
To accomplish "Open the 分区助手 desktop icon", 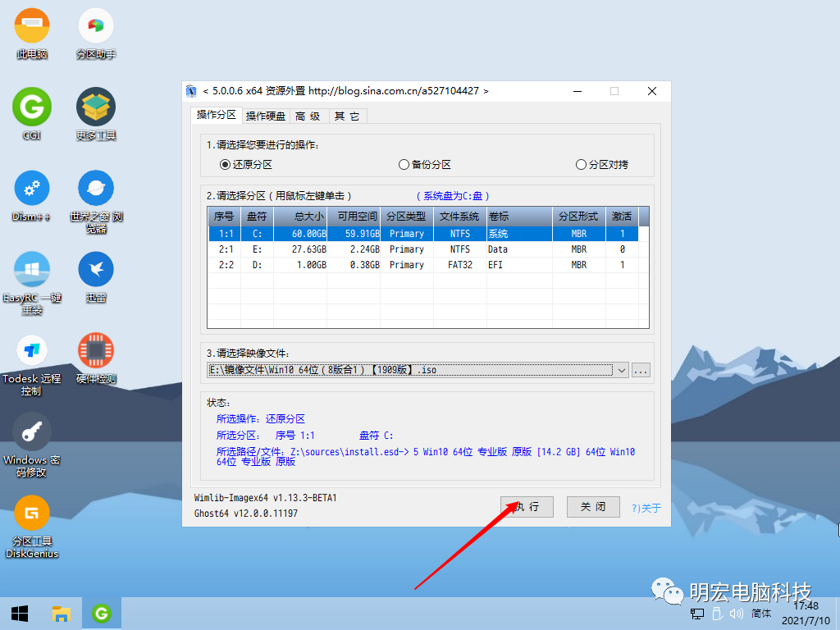I will [x=96, y=34].
